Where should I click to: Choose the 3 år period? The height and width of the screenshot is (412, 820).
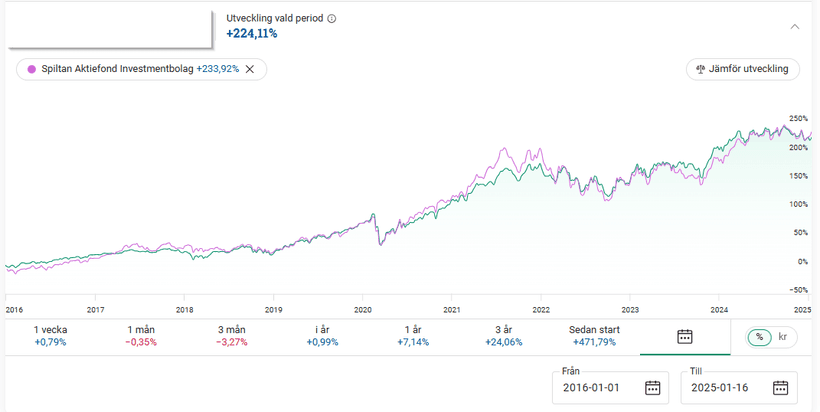click(504, 336)
